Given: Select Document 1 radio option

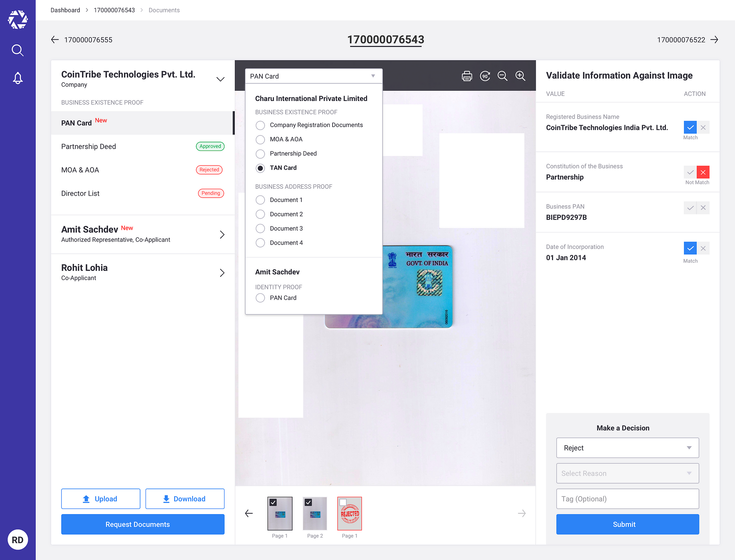Looking at the screenshot, I should [260, 200].
